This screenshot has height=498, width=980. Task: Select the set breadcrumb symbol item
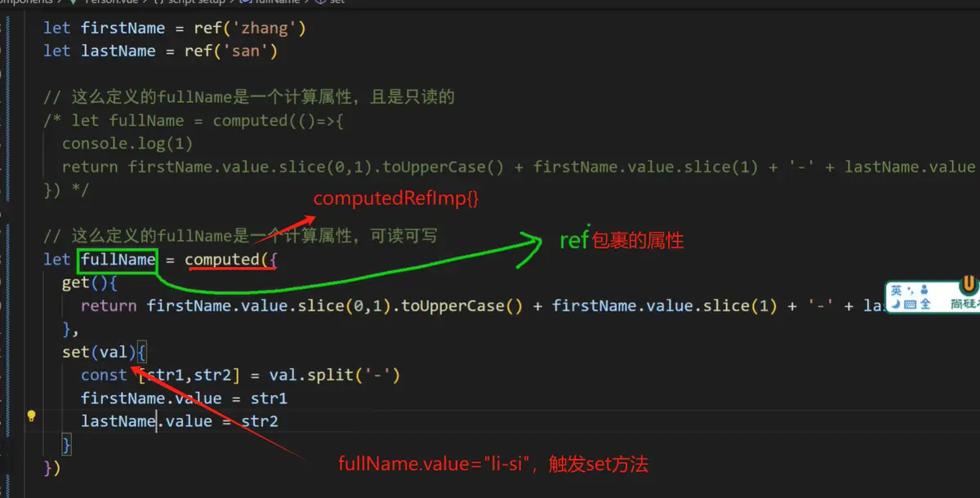pos(331,2)
